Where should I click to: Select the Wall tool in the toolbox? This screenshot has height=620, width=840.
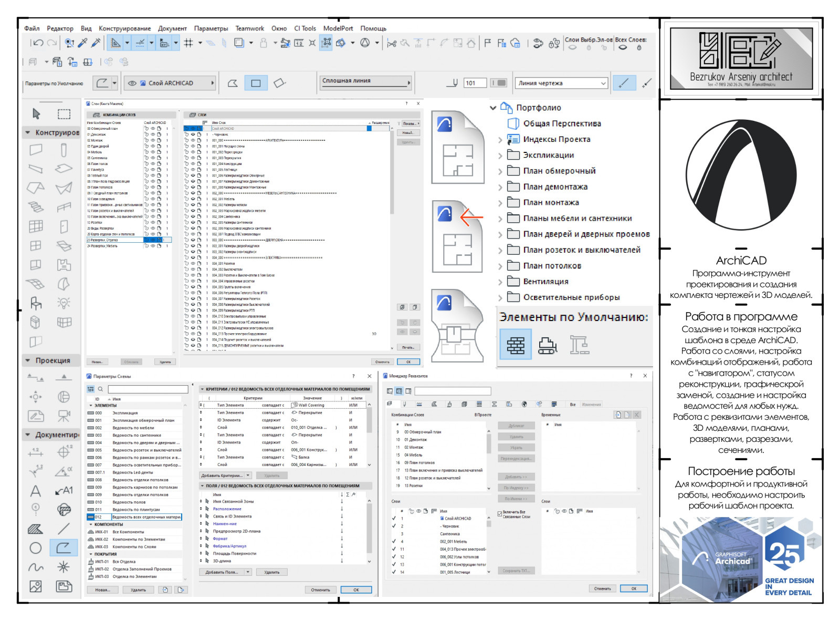(36, 150)
